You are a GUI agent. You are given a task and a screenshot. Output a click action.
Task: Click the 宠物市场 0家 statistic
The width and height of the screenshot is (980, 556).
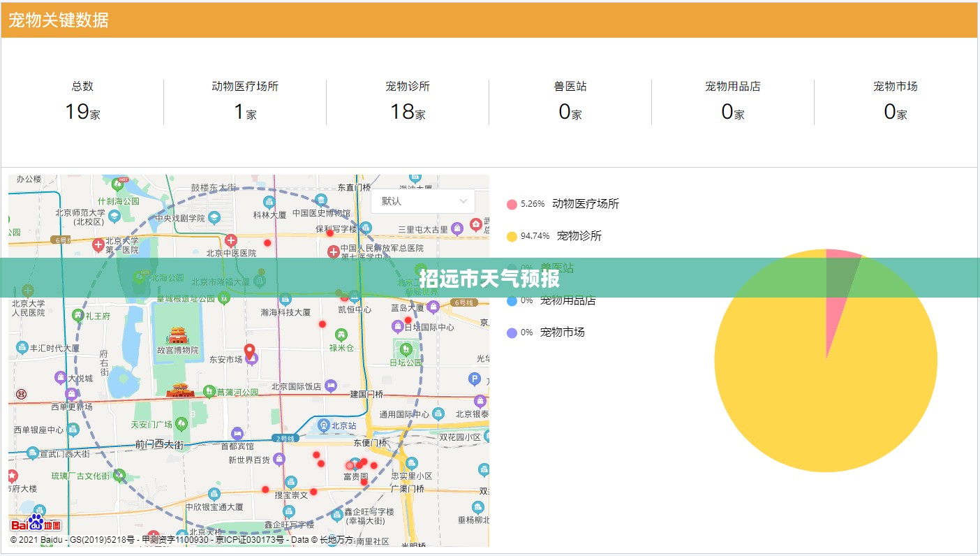click(x=896, y=102)
